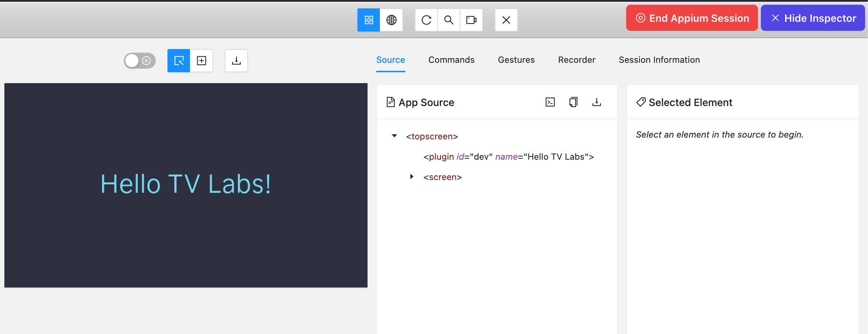Toggle the element highlighter switch

(139, 61)
